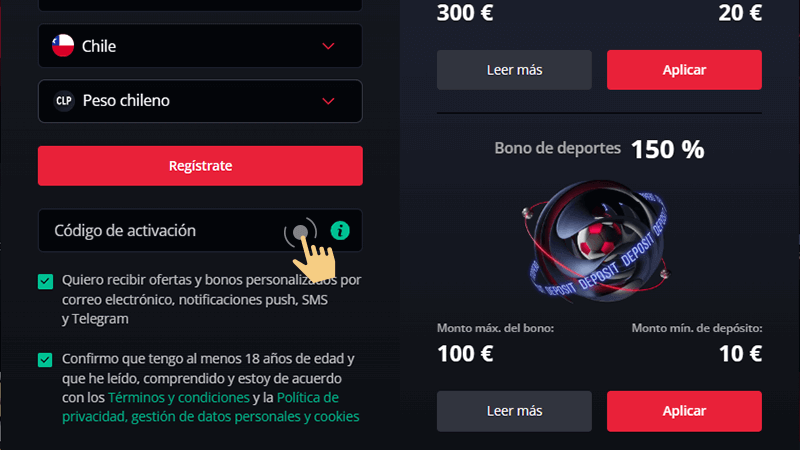The width and height of the screenshot is (800, 450).
Task: Open the Chile country selector
Action: pyautogui.click(x=200, y=46)
